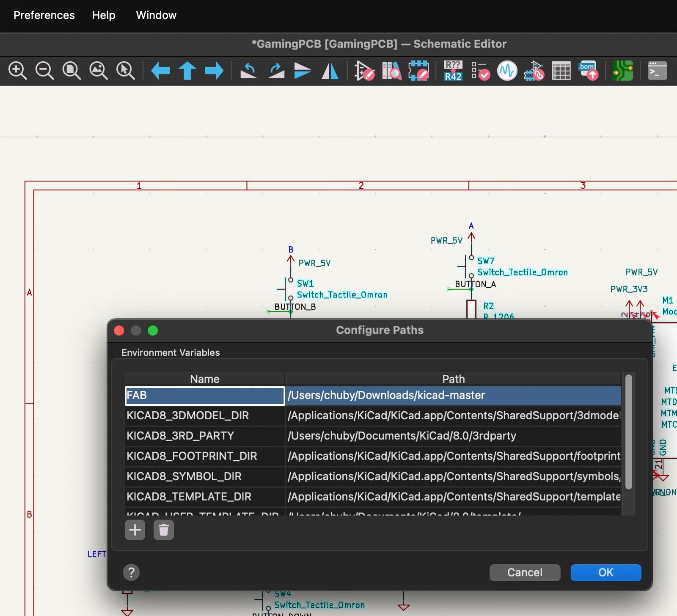The width and height of the screenshot is (677, 616).
Task: Click Cancel in Configure Paths
Action: click(525, 572)
